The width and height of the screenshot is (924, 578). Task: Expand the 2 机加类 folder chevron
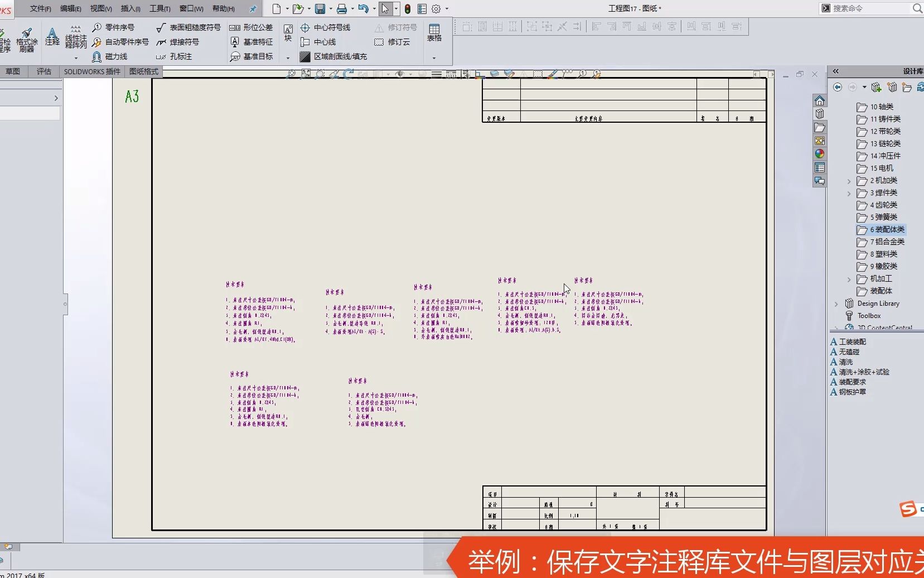pos(849,181)
